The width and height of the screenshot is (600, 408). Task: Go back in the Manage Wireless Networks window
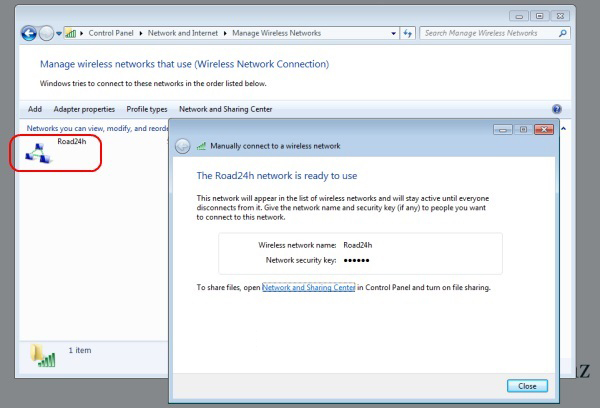click(29, 33)
